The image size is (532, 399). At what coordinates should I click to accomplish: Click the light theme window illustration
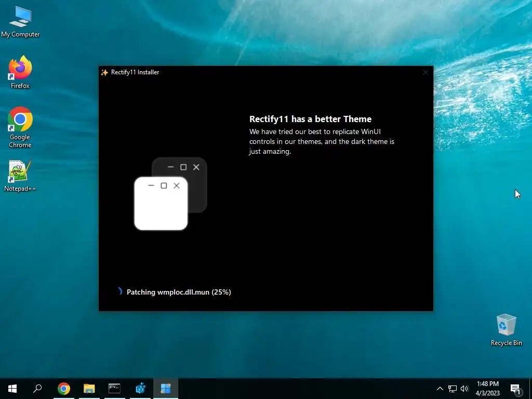161,204
